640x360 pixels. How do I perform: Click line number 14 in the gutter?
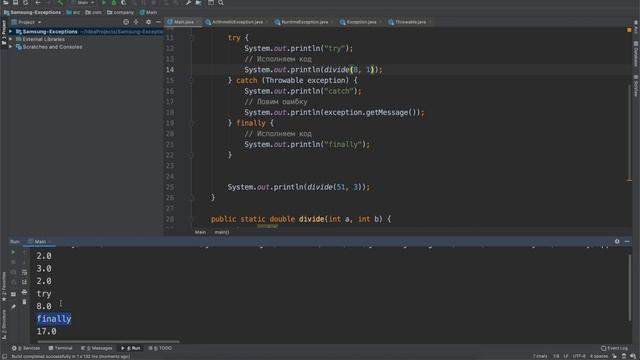pyautogui.click(x=170, y=70)
